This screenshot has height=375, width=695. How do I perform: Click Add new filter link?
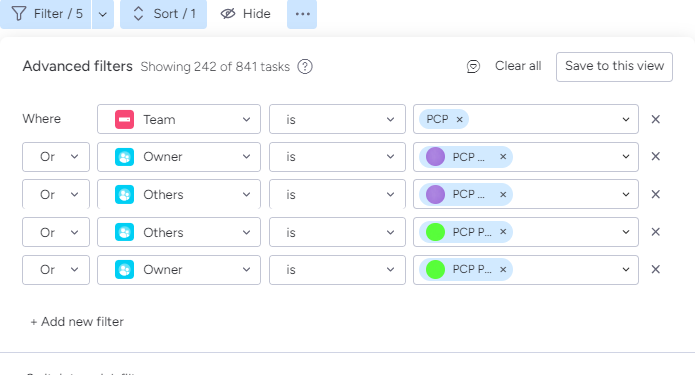point(77,322)
